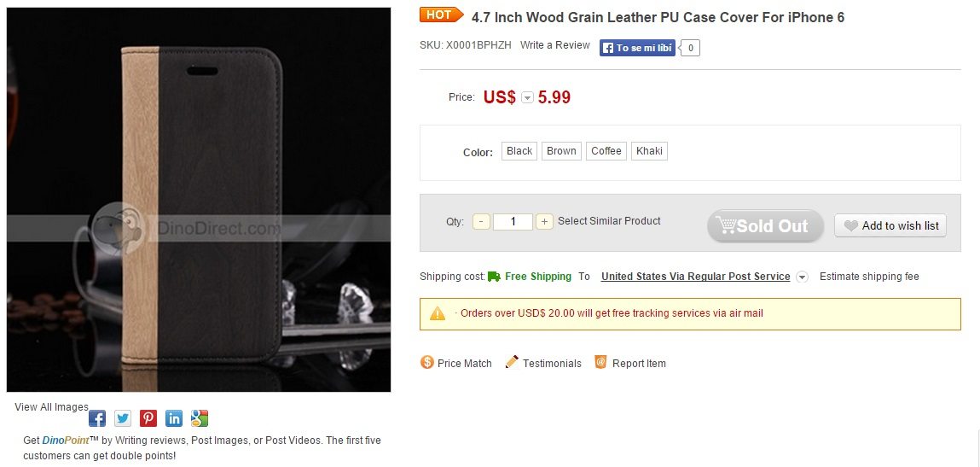Click Estimate shipping fee link
This screenshot has width=980, height=467.
point(869,276)
